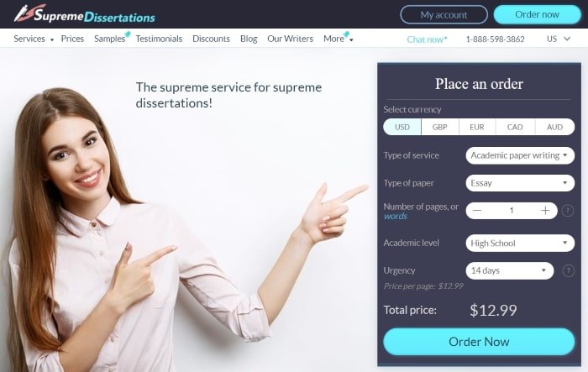
Task: Click the Chat now link
Action: 427,39
